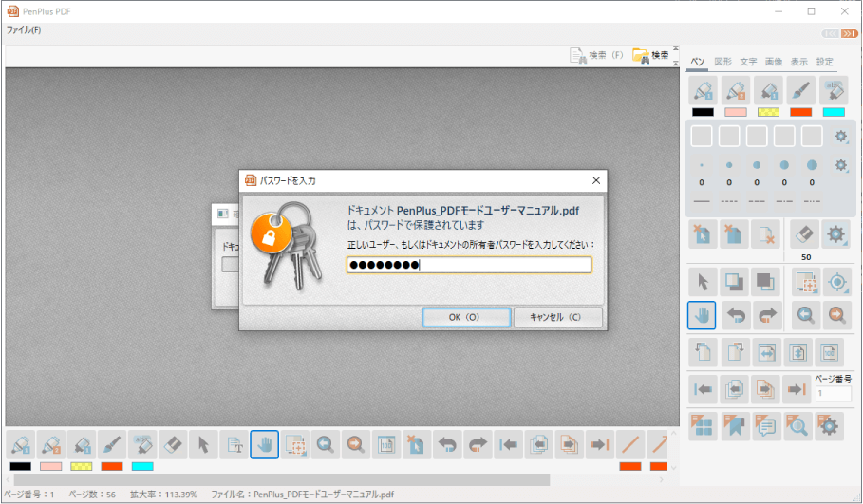Switch to the 画像 tab
Screen dimensions: 863x504
(774, 62)
